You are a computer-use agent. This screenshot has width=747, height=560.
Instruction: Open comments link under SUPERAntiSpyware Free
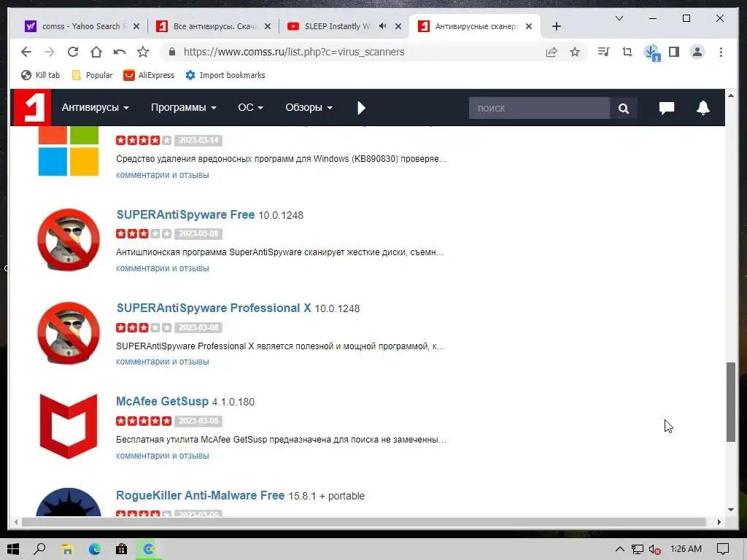coord(163,268)
